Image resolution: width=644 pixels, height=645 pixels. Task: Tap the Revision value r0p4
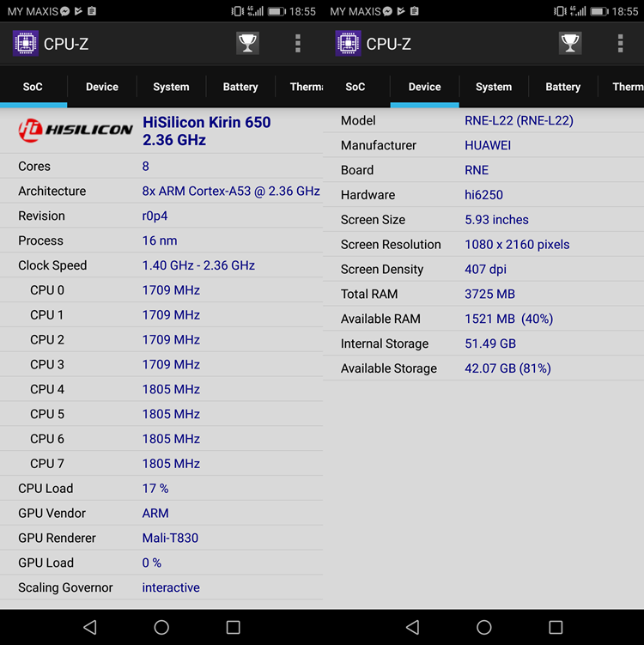(155, 216)
